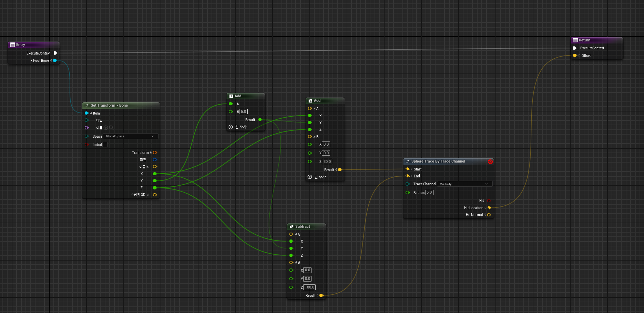Click input pin A on the float Add node

click(231, 104)
